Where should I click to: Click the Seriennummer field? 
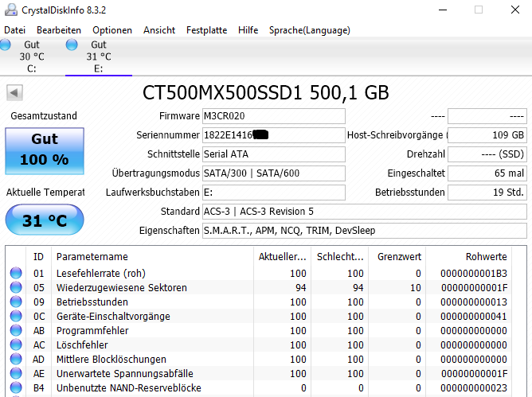click(274, 135)
